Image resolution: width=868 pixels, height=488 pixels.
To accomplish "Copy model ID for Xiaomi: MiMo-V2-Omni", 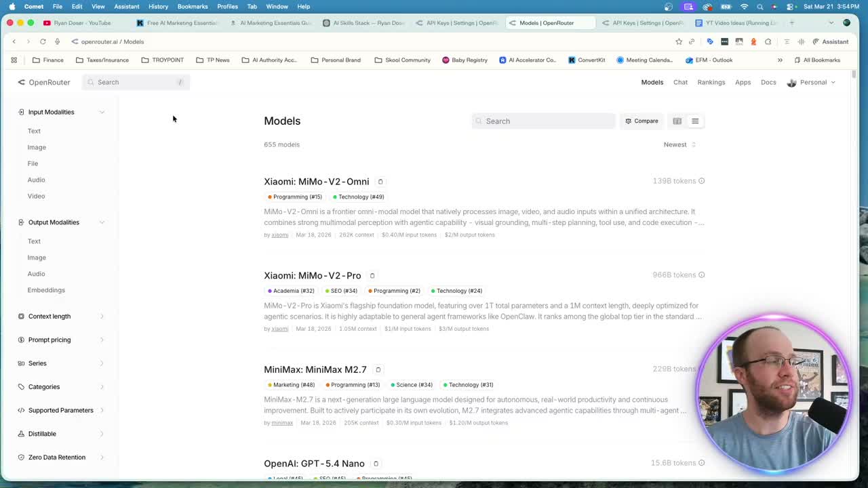I will pos(380,182).
